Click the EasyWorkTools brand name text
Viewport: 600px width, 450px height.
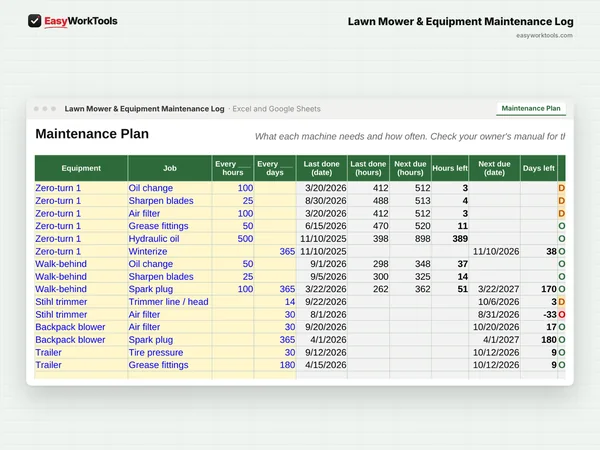click(81, 21)
